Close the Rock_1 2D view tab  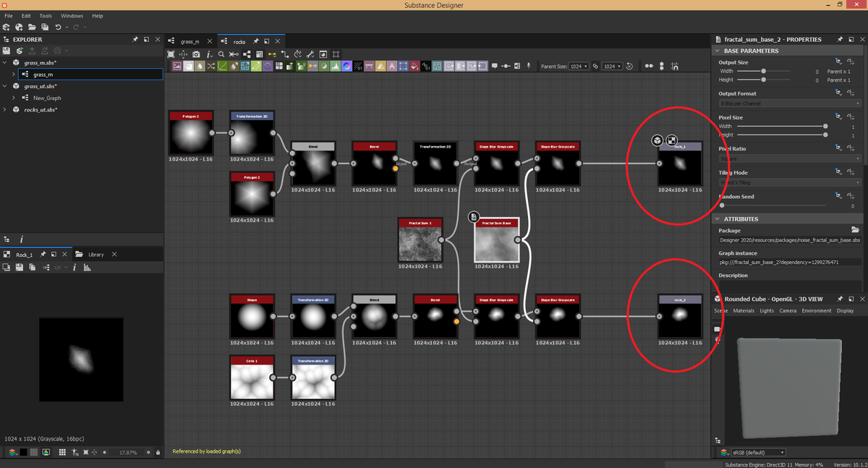coord(65,255)
